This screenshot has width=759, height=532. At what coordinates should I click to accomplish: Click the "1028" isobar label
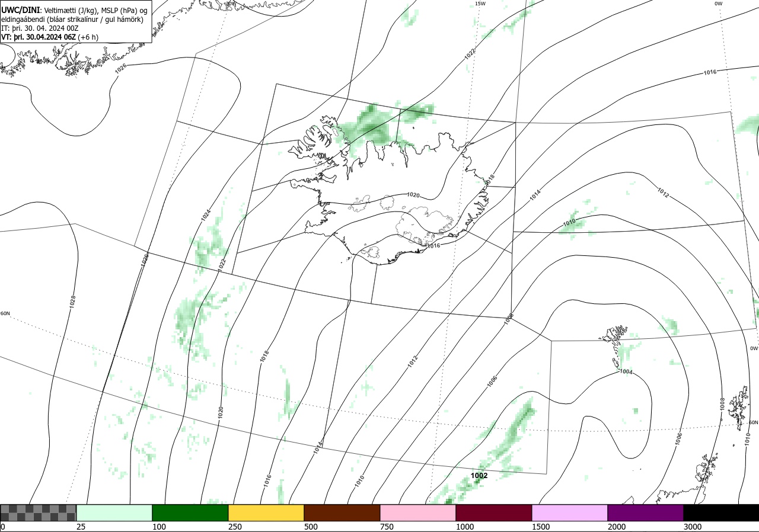[x=72, y=302]
